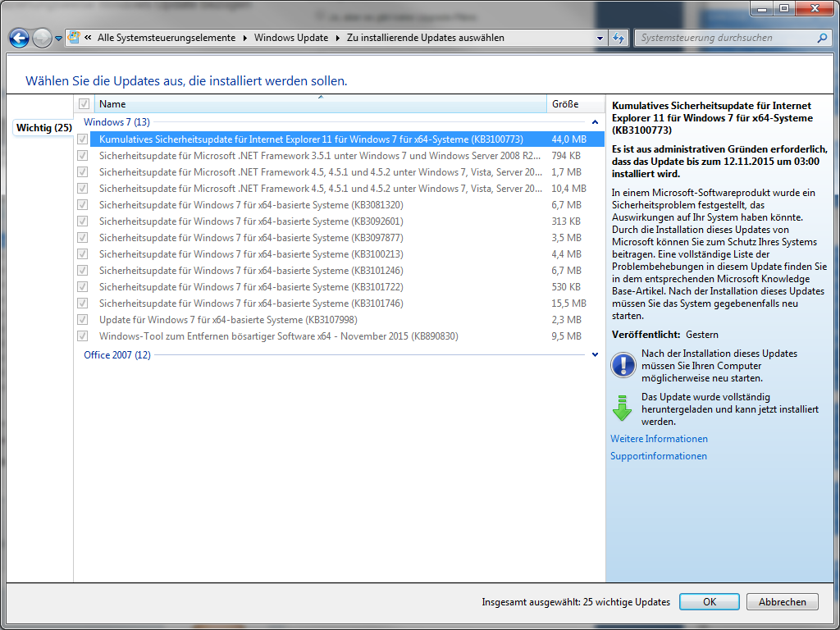The width and height of the screenshot is (840, 630).
Task: Toggle checkbox for KB3100213 update
Action: point(83,254)
